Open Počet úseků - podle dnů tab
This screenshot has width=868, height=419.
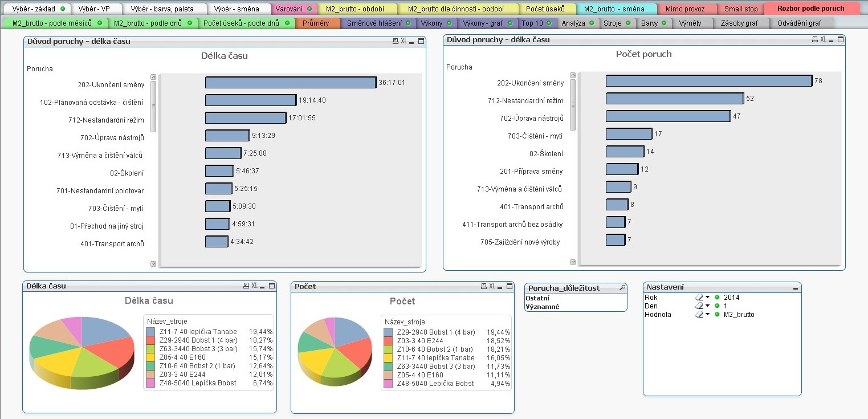click(246, 23)
